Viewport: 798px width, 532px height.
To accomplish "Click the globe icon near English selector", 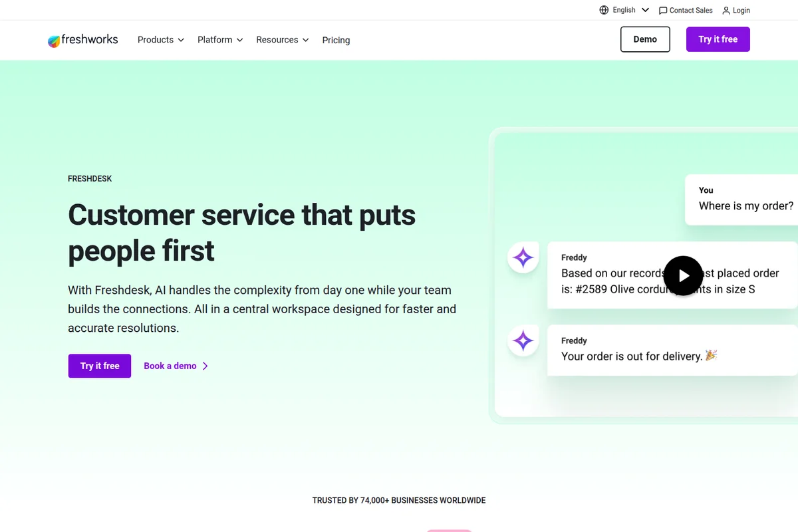I will coord(604,10).
